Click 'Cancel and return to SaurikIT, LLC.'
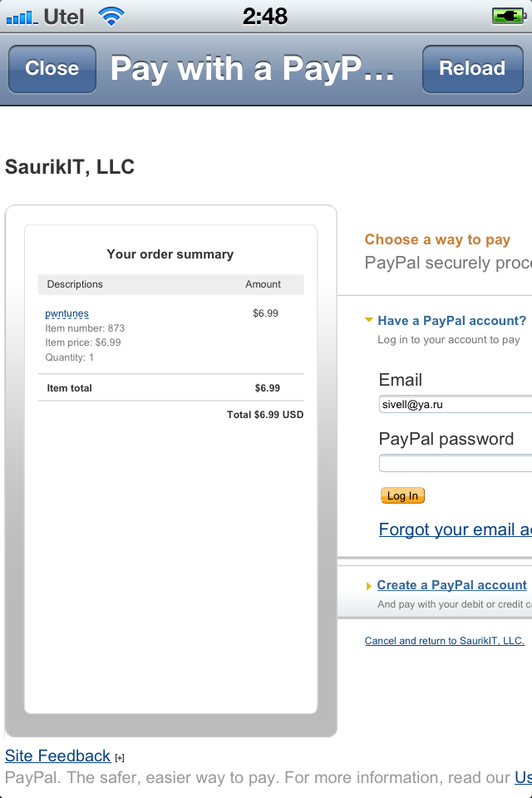The image size is (532, 798). coord(445,641)
